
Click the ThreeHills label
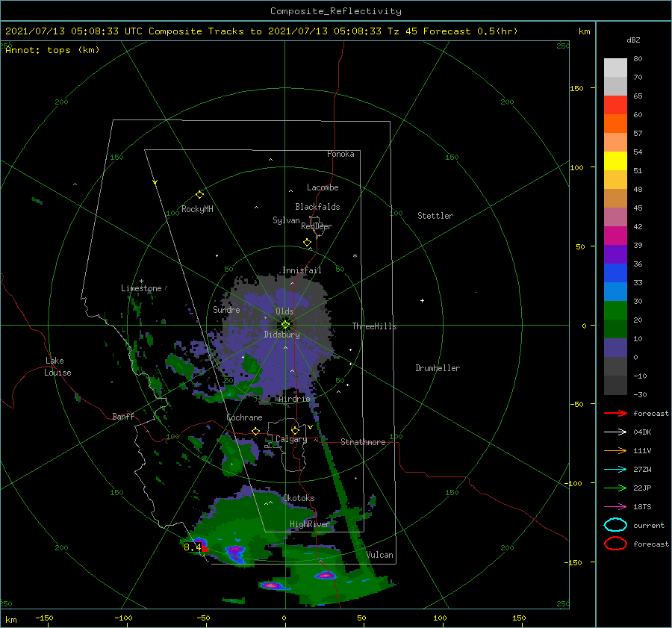(375, 326)
